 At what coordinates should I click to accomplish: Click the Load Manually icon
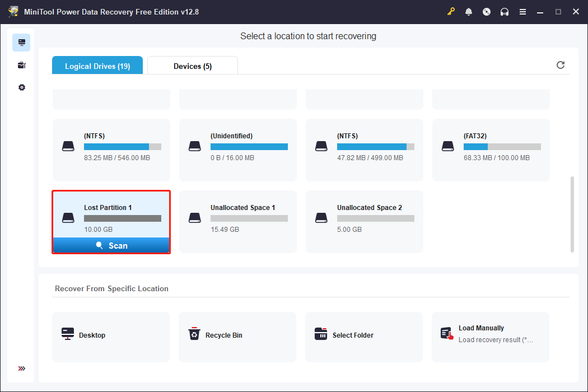pyautogui.click(x=447, y=333)
